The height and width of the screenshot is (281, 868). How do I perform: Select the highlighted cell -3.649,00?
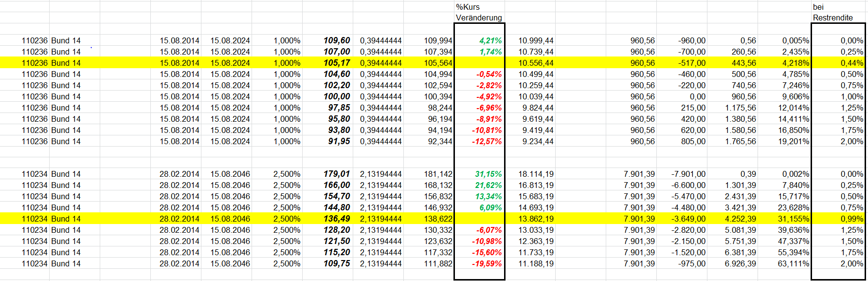coord(682,219)
